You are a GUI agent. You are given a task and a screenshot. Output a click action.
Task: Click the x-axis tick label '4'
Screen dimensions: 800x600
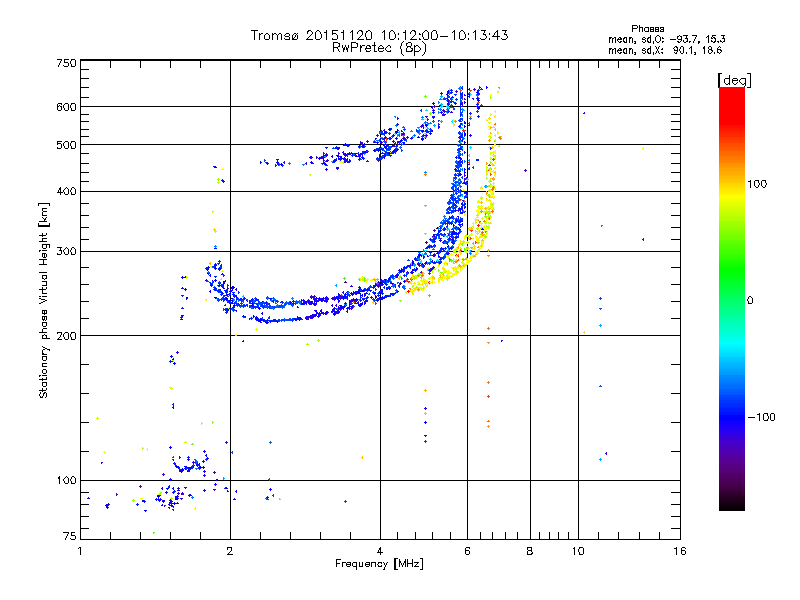(x=380, y=551)
